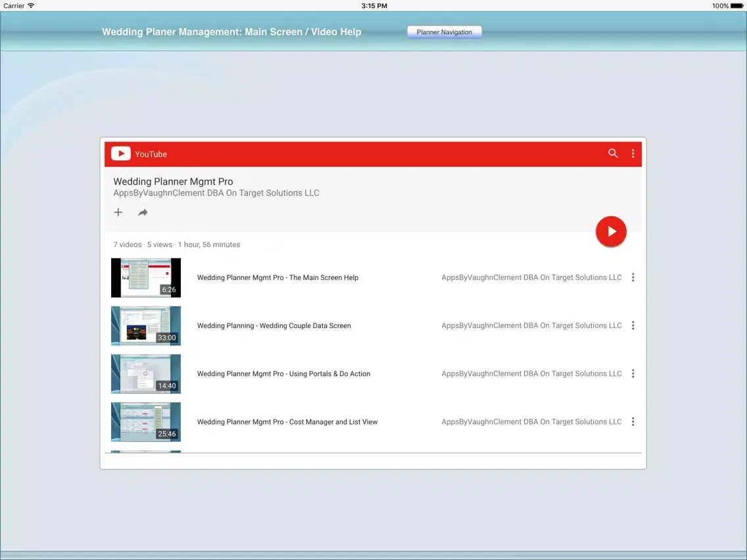Screen dimensions: 747x560
Task: Share the playlist with arrow icon
Action: point(143,212)
